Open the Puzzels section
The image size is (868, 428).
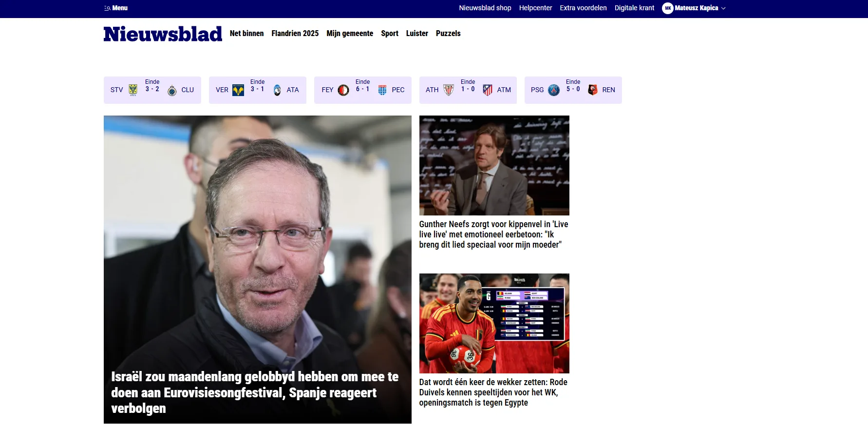[x=448, y=33]
